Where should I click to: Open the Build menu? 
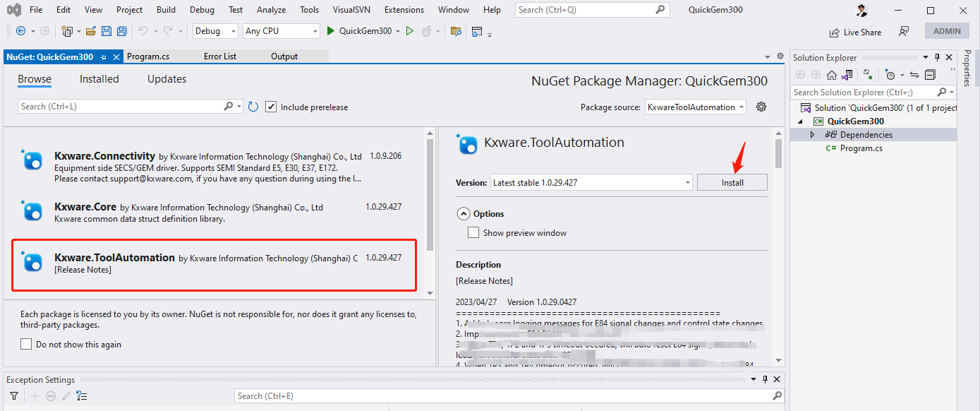pos(167,10)
